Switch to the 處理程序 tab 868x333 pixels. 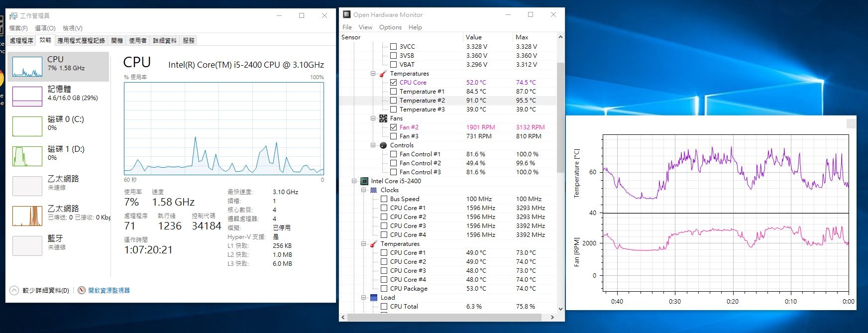21,41
